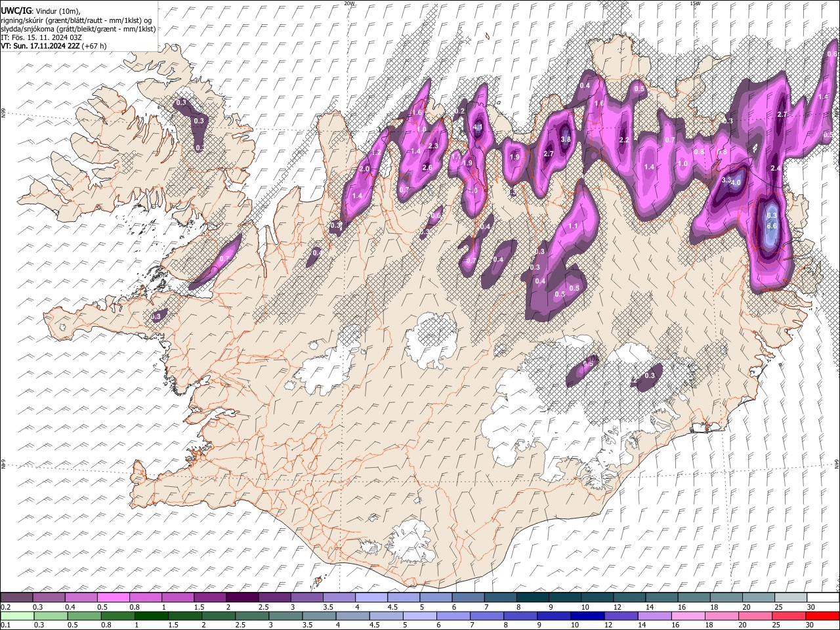Select the 4.1 snowfall peak label
This screenshot has height=630, width=840.
click(x=478, y=127)
